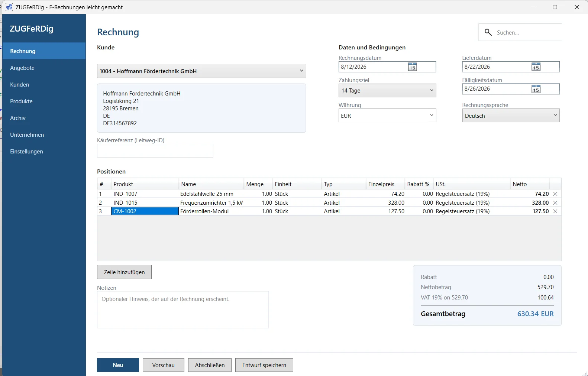
Task: Click the Einheit column header
Action: [297, 184]
